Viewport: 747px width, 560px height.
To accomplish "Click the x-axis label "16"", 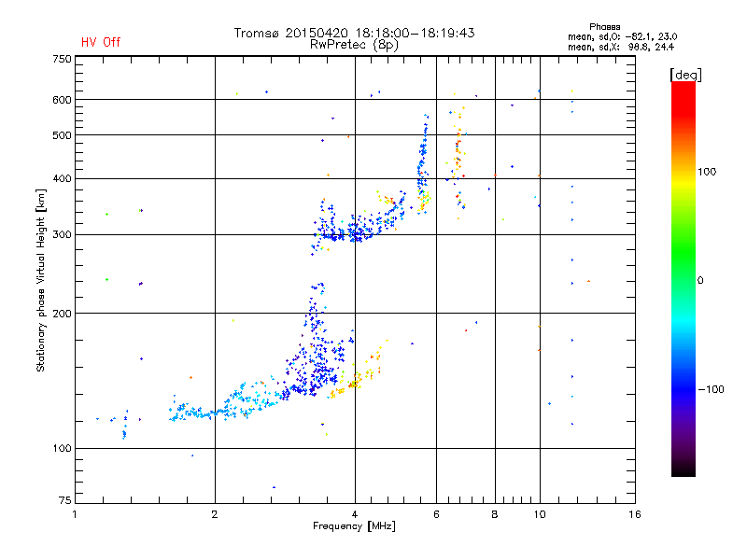I will (x=635, y=514).
